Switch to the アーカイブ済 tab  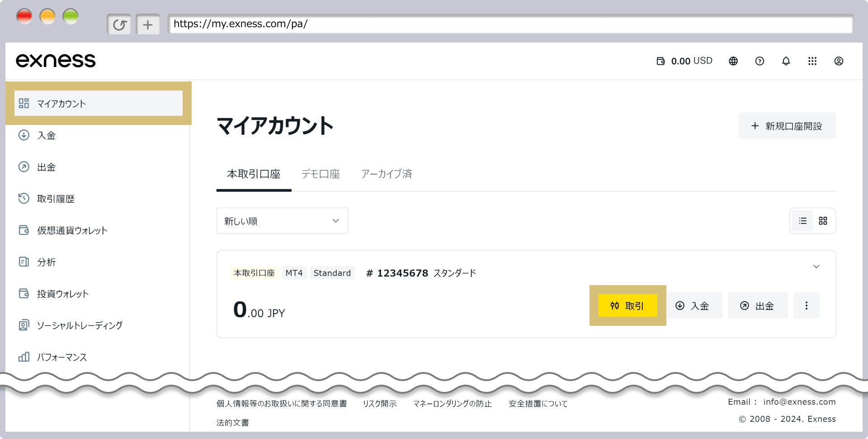coord(387,174)
